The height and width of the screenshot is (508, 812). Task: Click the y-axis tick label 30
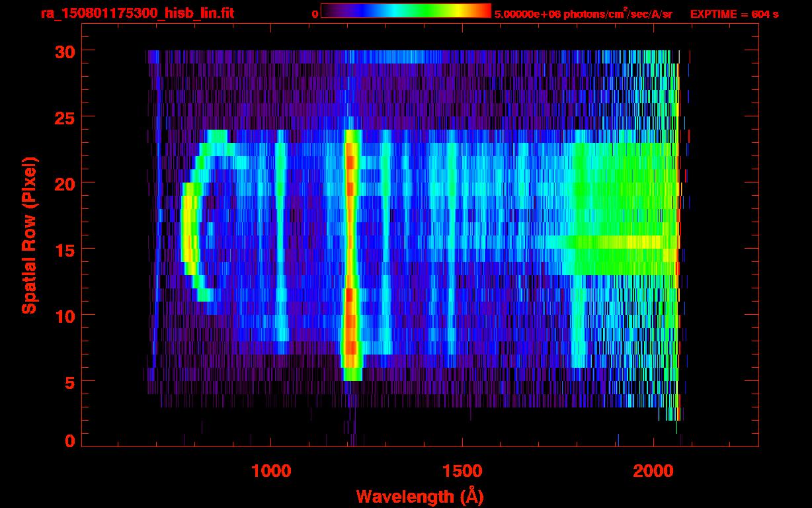(x=65, y=51)
